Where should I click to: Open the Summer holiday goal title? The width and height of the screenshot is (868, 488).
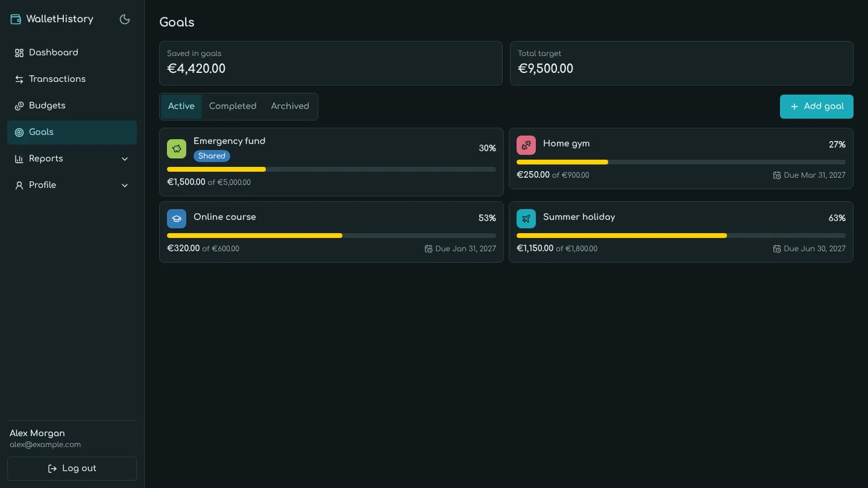579,217
